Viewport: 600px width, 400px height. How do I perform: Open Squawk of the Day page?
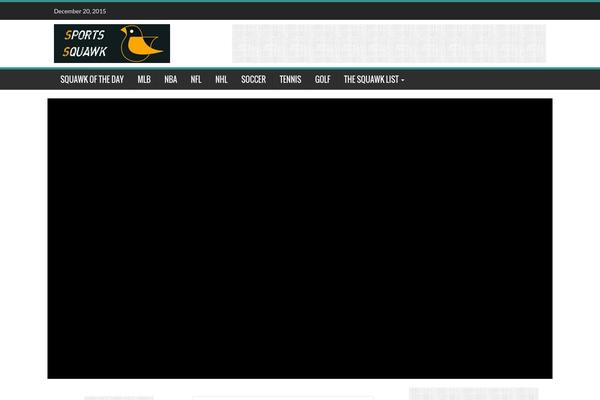point(92,80)
